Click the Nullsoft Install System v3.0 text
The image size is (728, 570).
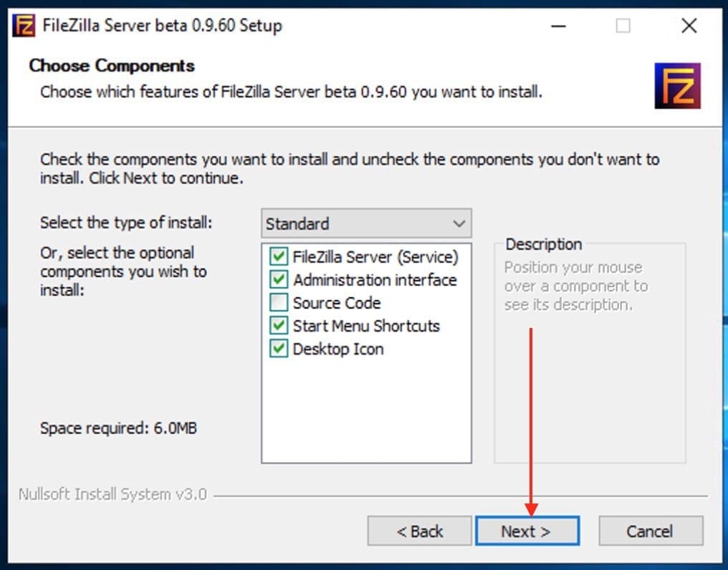tap(111, 493)
